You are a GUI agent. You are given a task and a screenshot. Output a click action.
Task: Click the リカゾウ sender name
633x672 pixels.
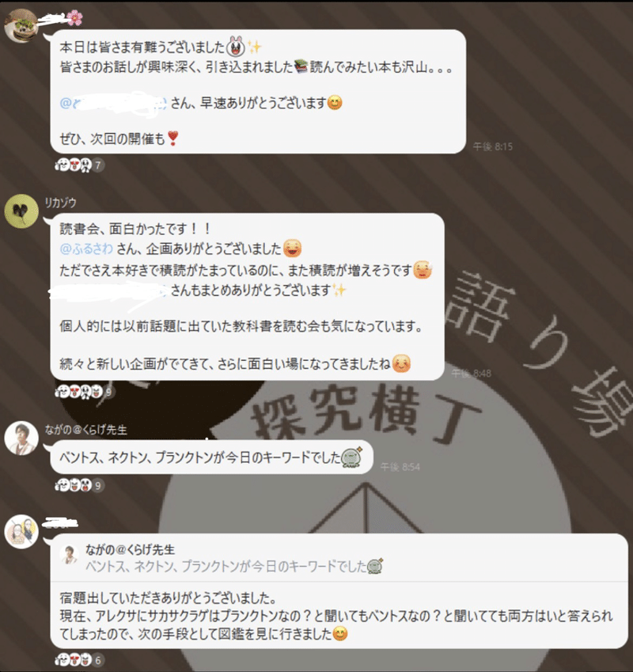[60, 203]
